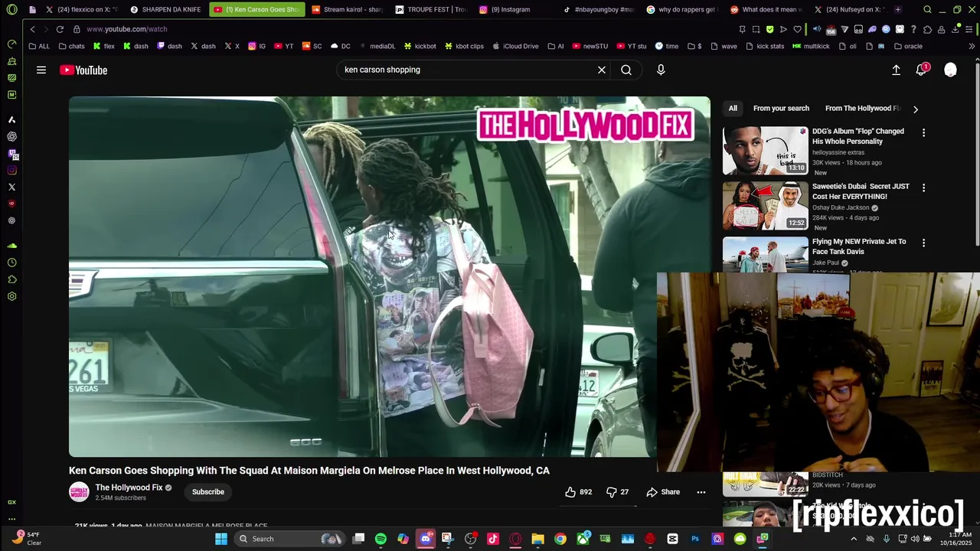
Task: Open the YouTube Create upload button
Action: pos(896,70)
